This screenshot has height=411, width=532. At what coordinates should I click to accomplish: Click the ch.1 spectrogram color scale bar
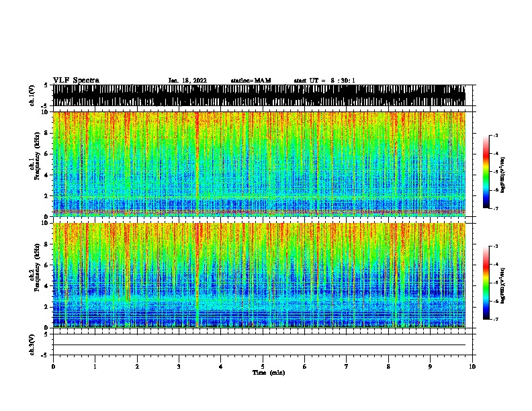tap(486, 172)
